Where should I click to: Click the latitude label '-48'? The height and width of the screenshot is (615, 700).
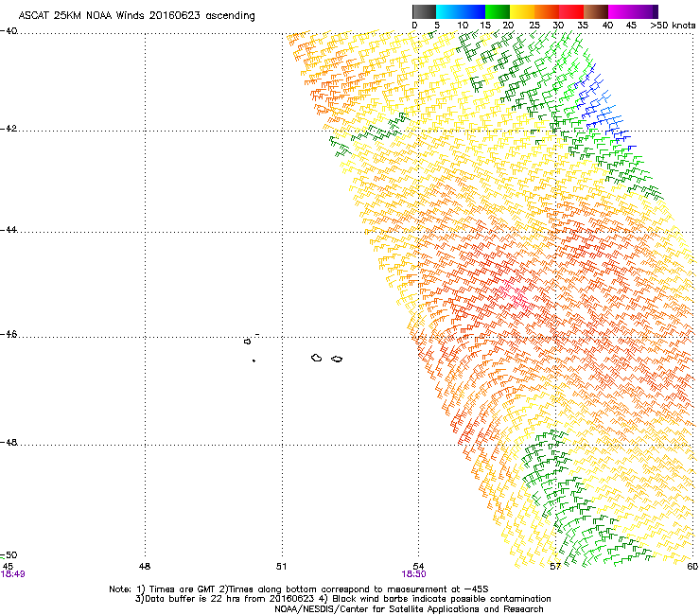9,442
